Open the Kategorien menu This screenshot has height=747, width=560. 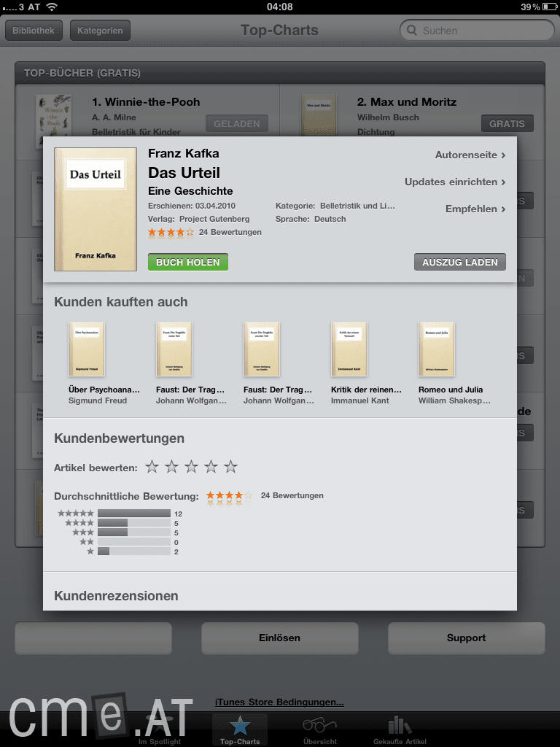point(100,31)
